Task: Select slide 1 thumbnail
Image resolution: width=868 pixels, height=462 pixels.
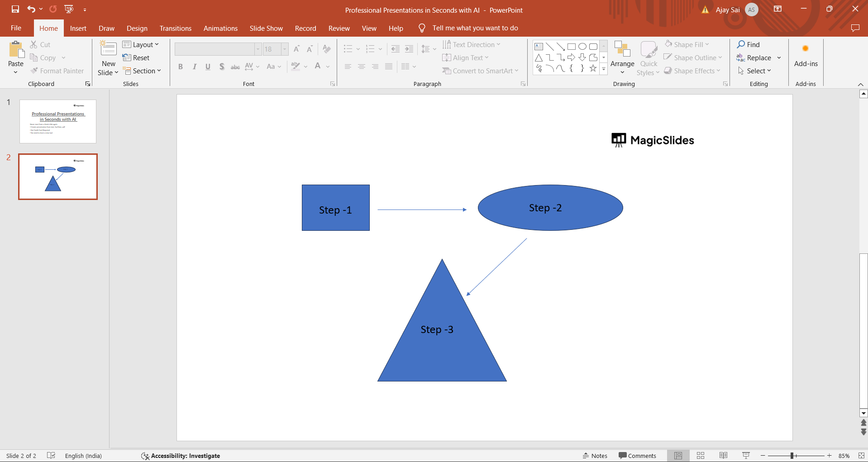Action: pos(58,121)
